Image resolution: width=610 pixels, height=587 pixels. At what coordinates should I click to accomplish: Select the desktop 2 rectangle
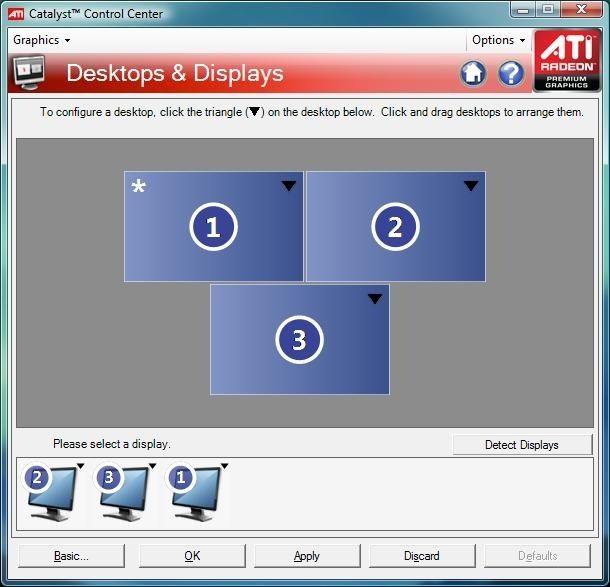click(x=396, y=226)
